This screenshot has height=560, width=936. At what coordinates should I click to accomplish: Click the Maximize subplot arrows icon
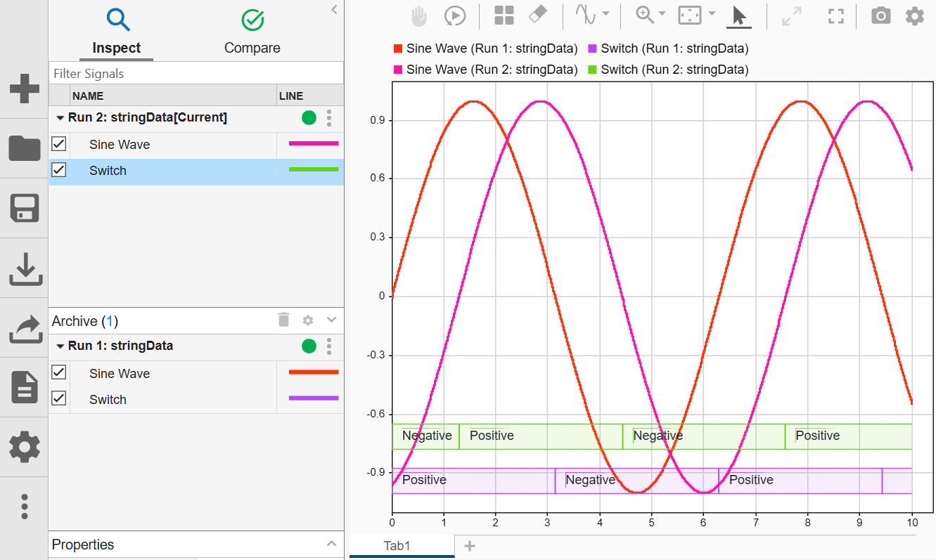coord(793,16)
